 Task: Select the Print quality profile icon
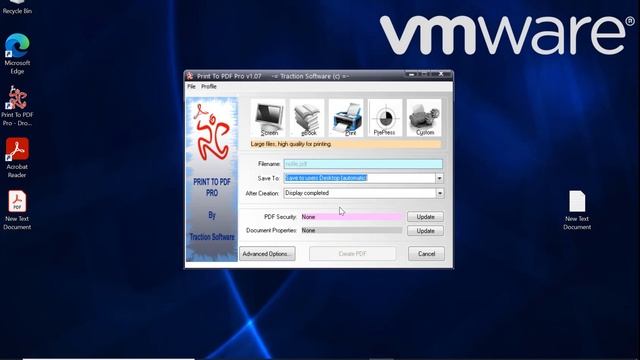[346, 118]
